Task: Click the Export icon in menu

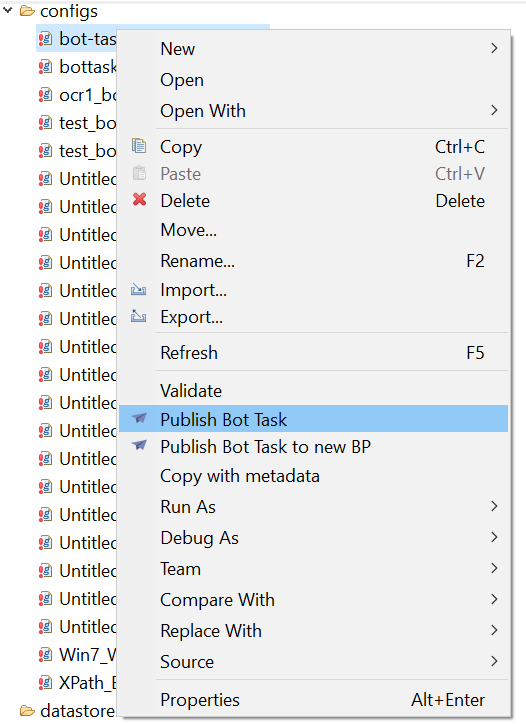Action: 139,316
